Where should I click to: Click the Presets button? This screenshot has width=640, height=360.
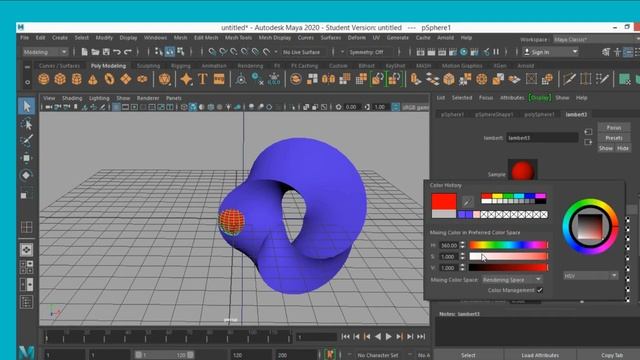tap(613, 138)
